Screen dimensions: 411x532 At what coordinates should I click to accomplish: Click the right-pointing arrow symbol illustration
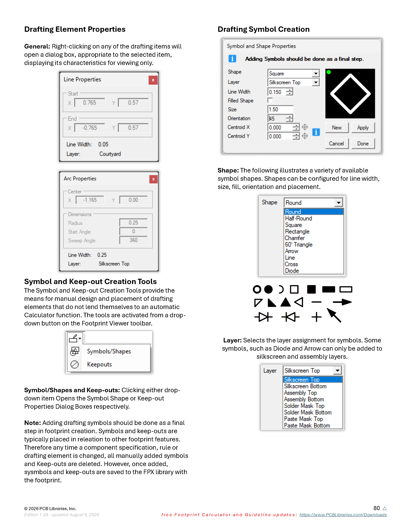click(x=342, y=302)
